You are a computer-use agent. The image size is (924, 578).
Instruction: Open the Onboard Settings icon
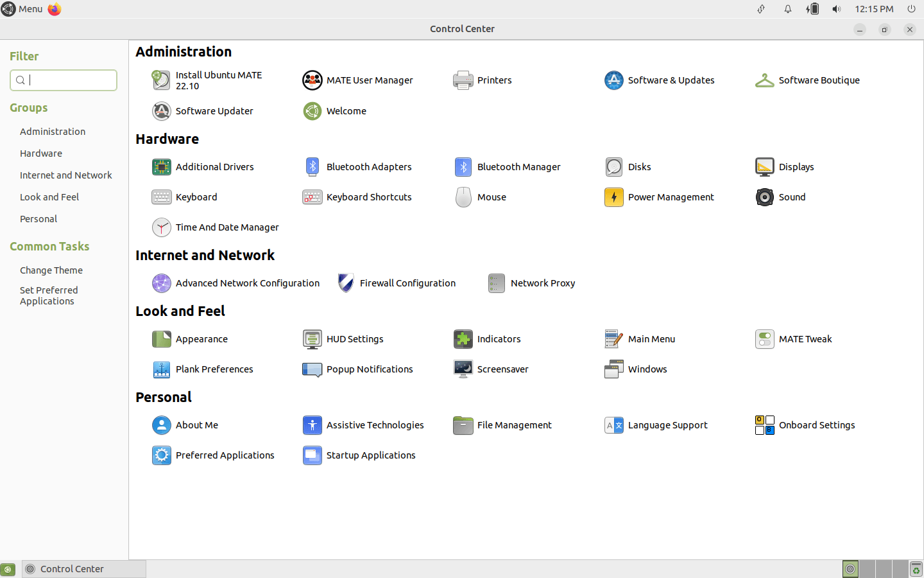[765, 425]
